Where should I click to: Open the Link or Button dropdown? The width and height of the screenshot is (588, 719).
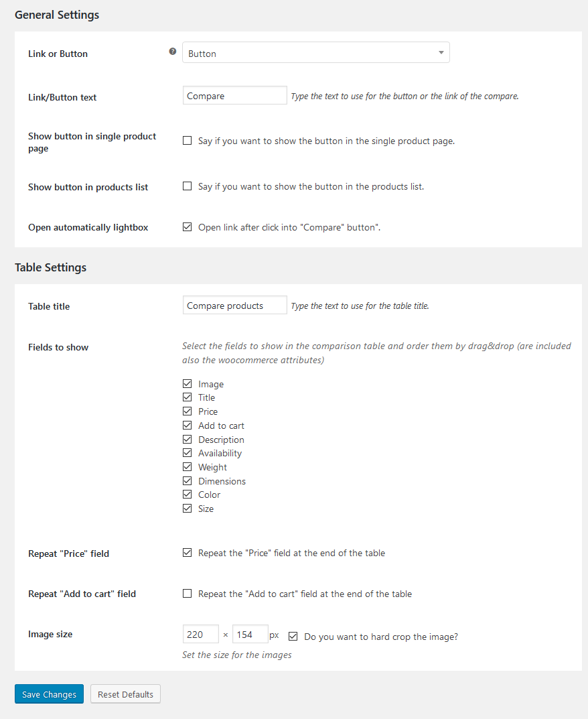click(315, 53)
